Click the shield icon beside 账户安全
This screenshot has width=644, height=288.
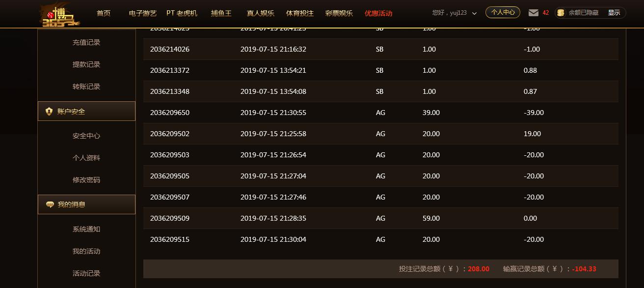pyautogui.click(x=49, y=112)
